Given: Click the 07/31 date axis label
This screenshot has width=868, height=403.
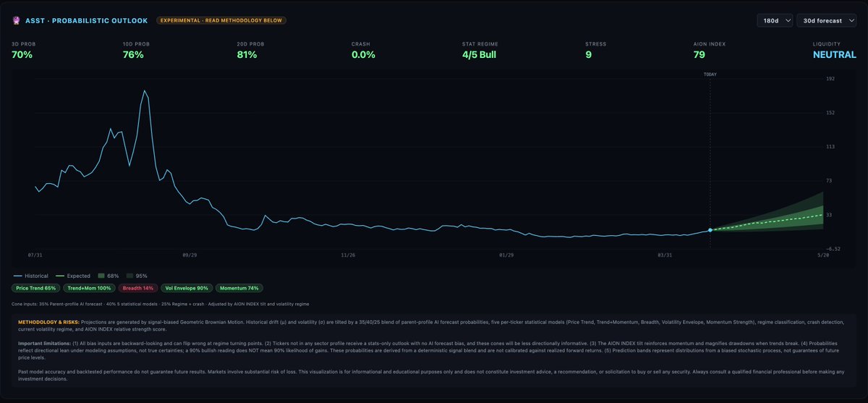Looking at the screenshot, I should 35,255.
